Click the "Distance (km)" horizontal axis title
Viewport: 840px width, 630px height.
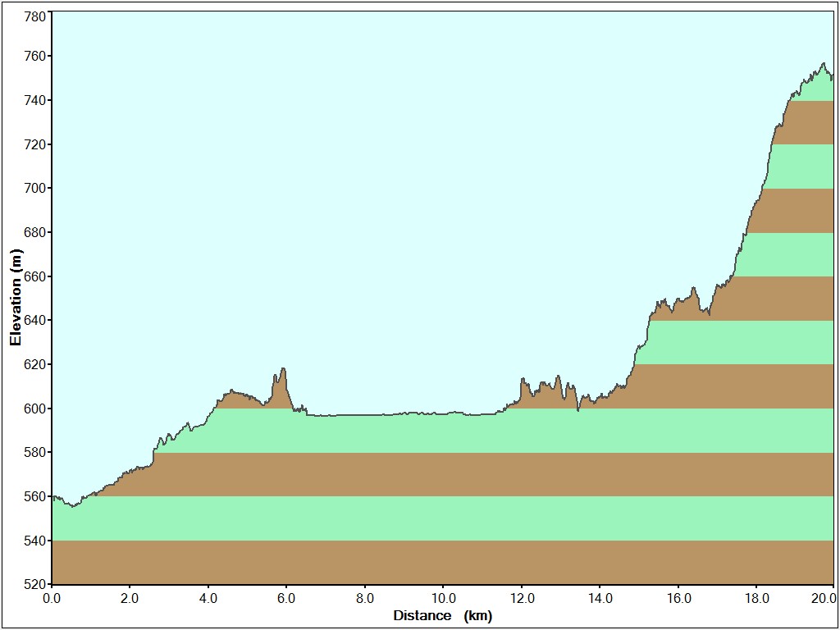(x=442, y=615)
